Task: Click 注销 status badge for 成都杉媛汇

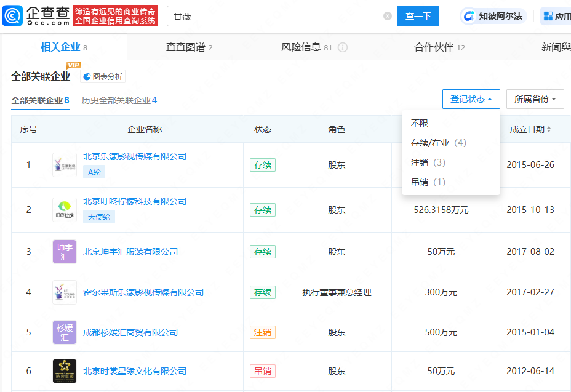Action: pyautogui.click(x=263, y=332)
